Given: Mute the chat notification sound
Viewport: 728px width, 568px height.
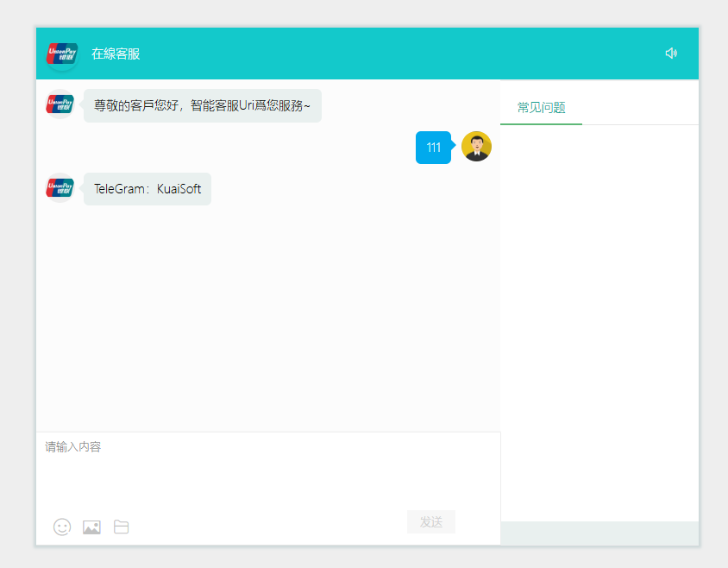Looking at the screenshot, I should [671, 54].
